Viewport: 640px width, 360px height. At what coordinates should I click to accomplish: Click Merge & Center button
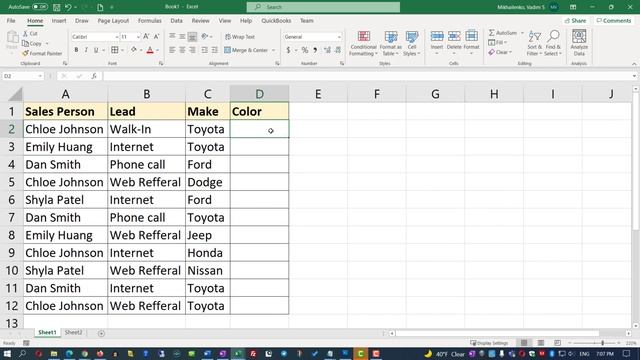(246, 50)
